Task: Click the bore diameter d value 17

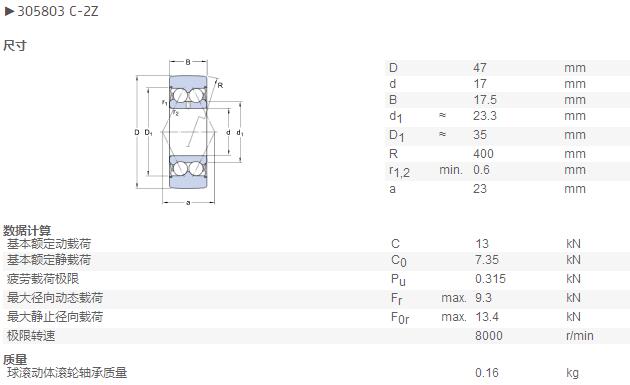Action: (x=480, y=84)
